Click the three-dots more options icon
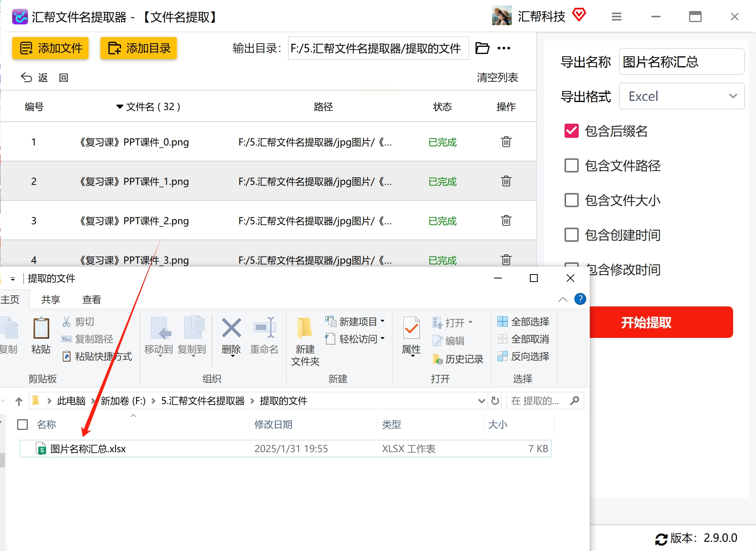This screenshot has height=551, width=756. [504, 48]
